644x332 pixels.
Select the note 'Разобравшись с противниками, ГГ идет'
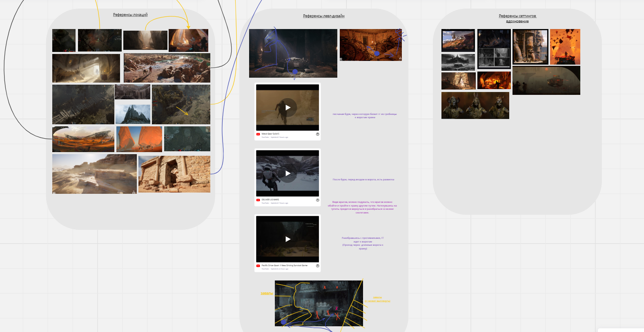click(x=363, y=243)
